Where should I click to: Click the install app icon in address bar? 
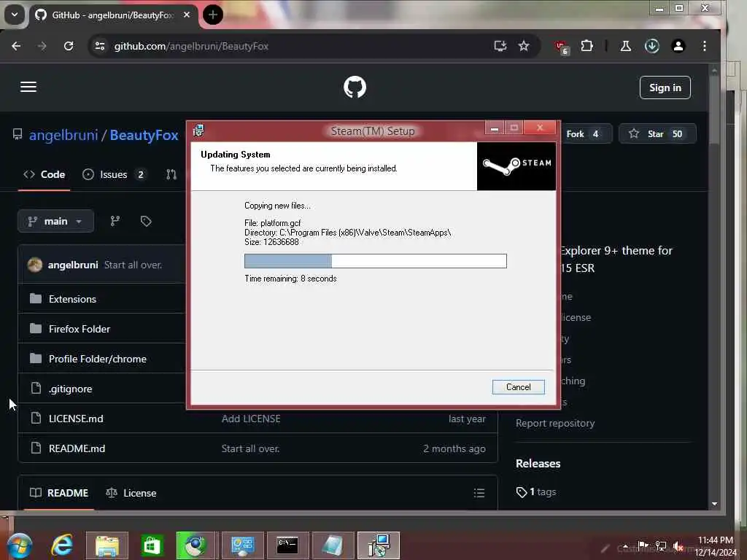(x=500, y=46)
